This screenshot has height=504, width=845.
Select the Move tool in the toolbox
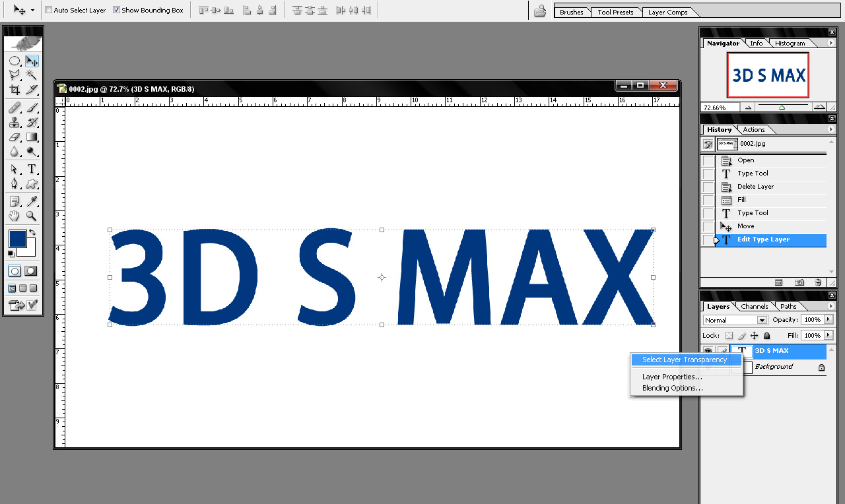[x=31, y=61]
